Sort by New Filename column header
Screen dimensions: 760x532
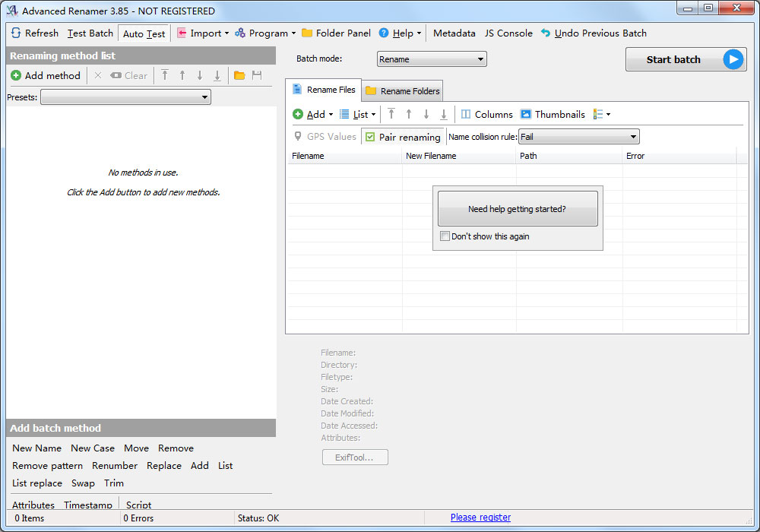tap(458, 156)
